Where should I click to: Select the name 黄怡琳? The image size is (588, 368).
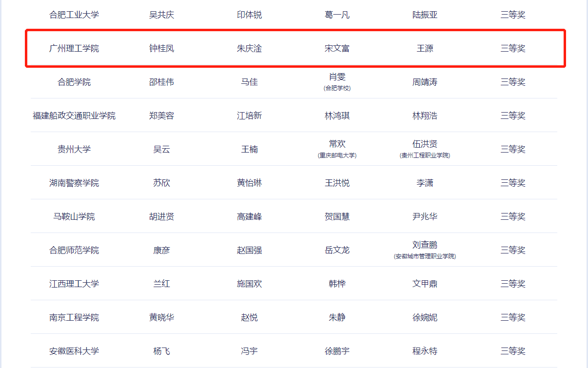tap(249, 183)
